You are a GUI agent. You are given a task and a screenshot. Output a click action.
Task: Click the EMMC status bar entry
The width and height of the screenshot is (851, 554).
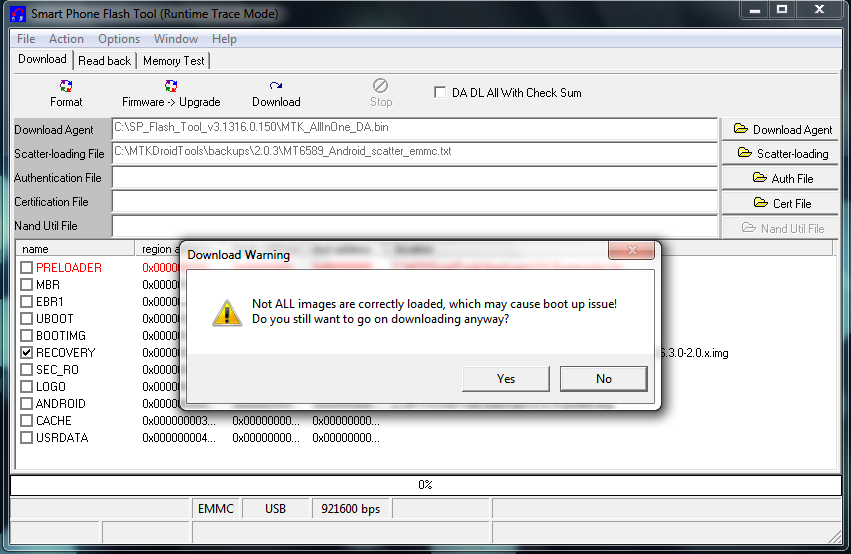tap(215, 509)
